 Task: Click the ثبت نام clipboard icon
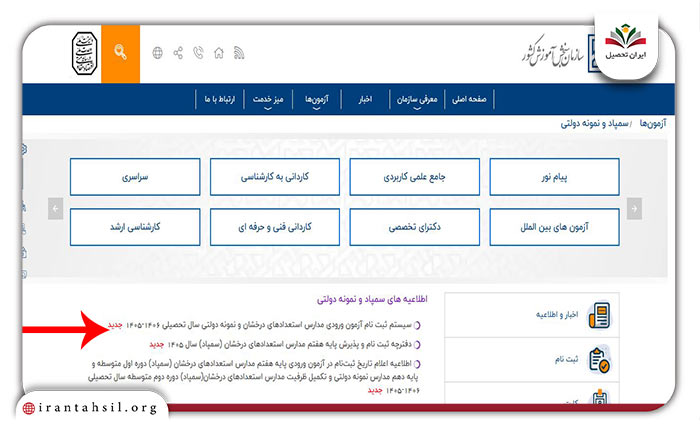pyautogui.click(x=599, y=360)
